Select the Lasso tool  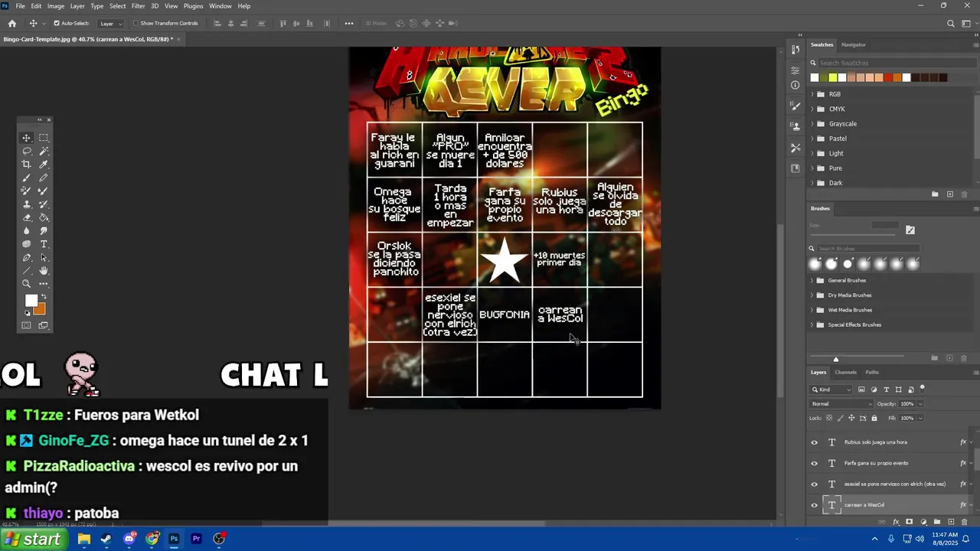(27, 151)
